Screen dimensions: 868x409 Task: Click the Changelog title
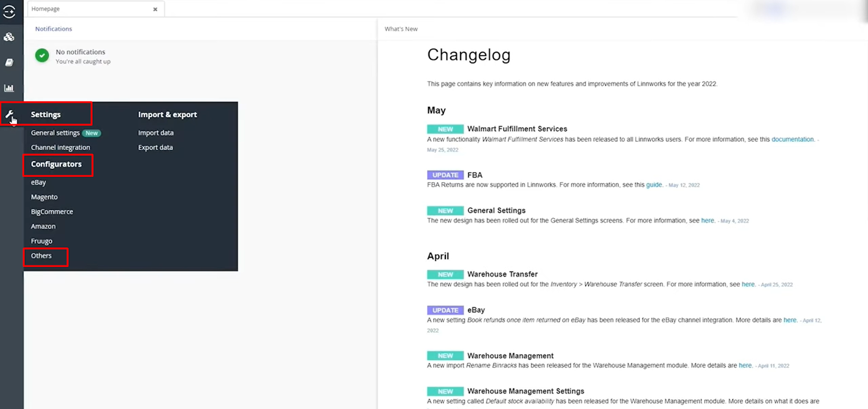(469, 55)
